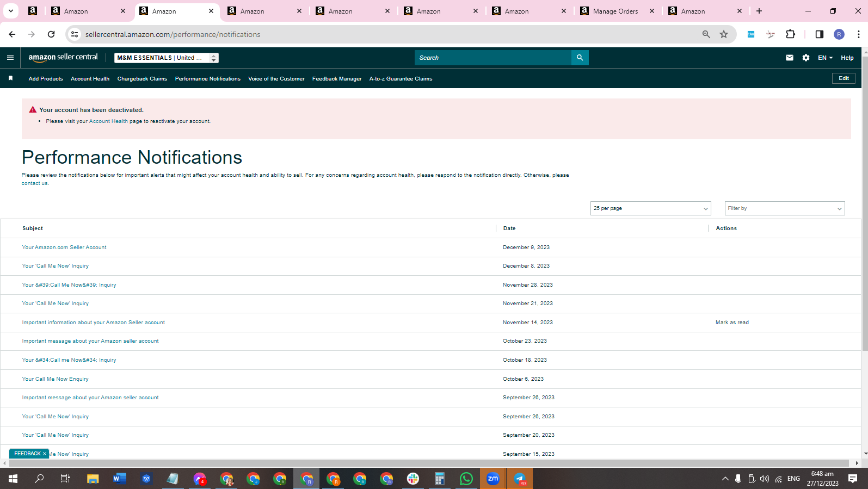The width and height of the screenshot is (868, 489).
Task: Open the M&M ESSENTIALS marketplace switcher
Action: point(167,58)
